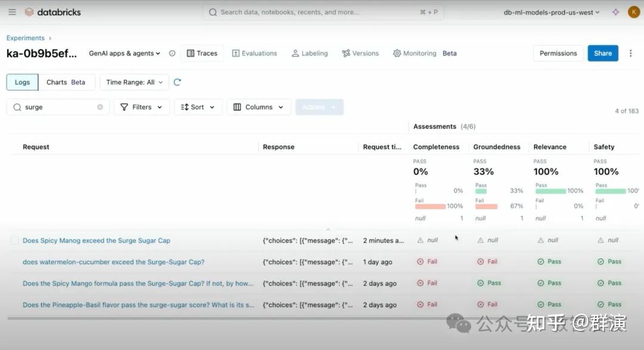Focus the global search data field

pyautogui.click(x=322, y=12)
